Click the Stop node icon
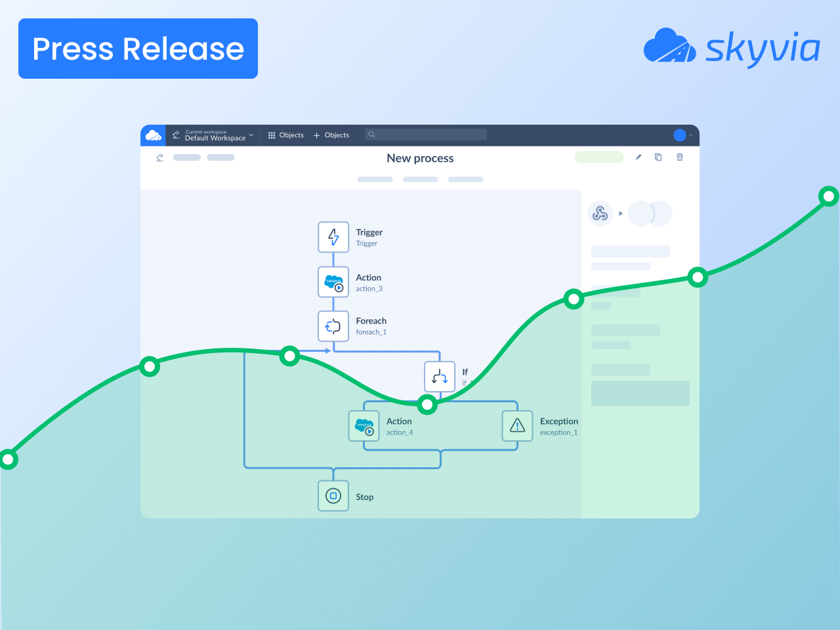The height and width of the screenshot is (630, 840). click(333, 495)
